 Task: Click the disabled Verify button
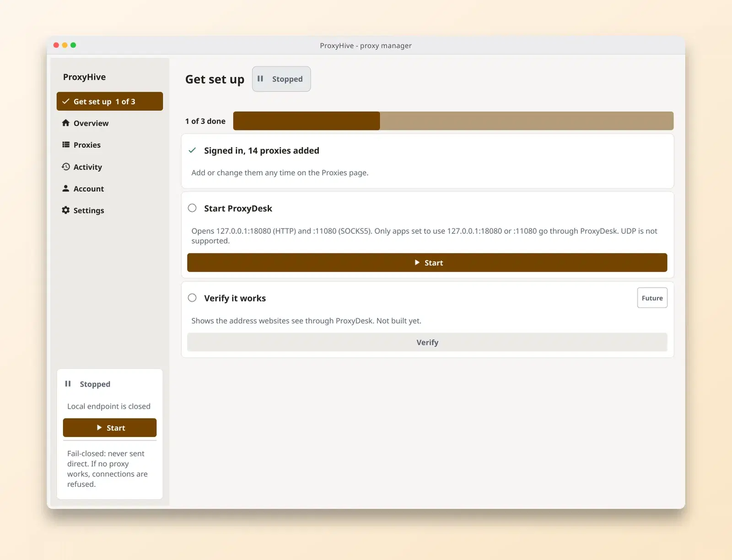coord(427,342)
